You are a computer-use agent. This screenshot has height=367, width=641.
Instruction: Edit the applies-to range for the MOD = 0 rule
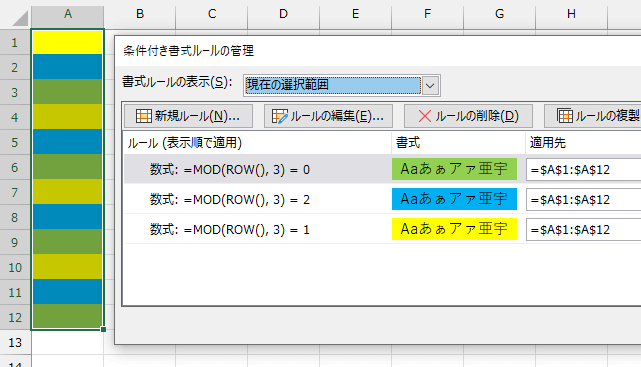(583, 169)
